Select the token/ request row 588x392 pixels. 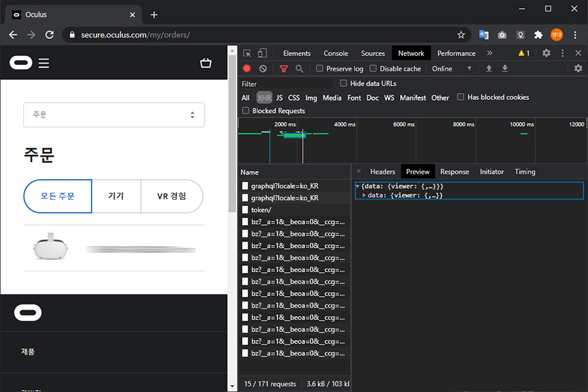(295, 210)
